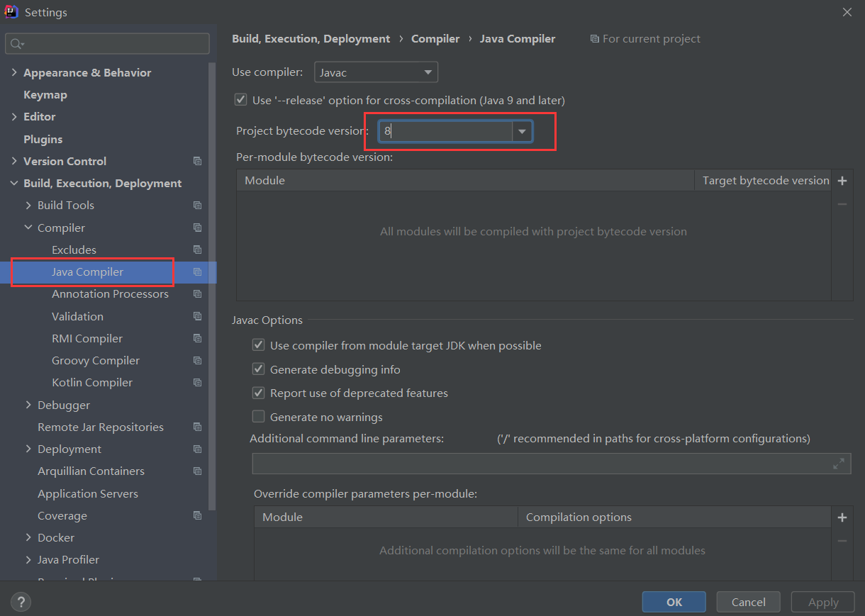Click Cancel to discard changes
Screen dimensions: 865x616
749,602
